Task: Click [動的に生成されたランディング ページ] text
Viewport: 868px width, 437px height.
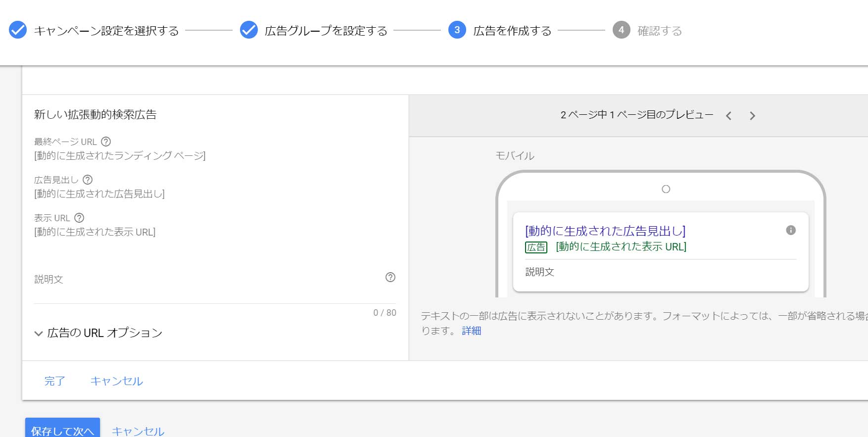Action: [x=120, y=156]
